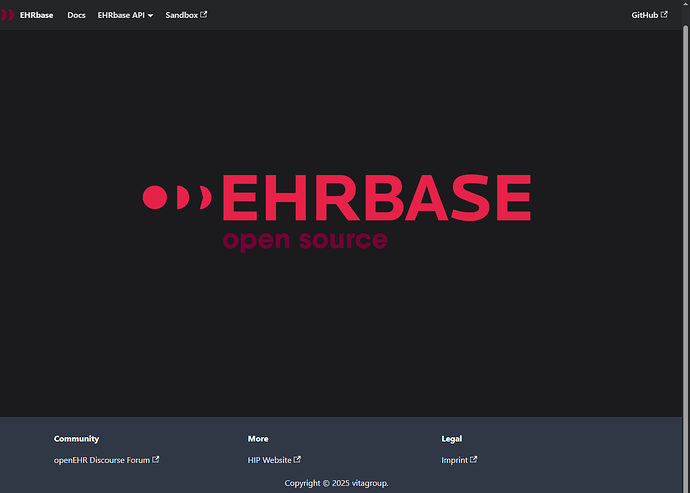Click the Copyright 2025 vitagroup text
The image size is (690, 493).
click(336, 483)
